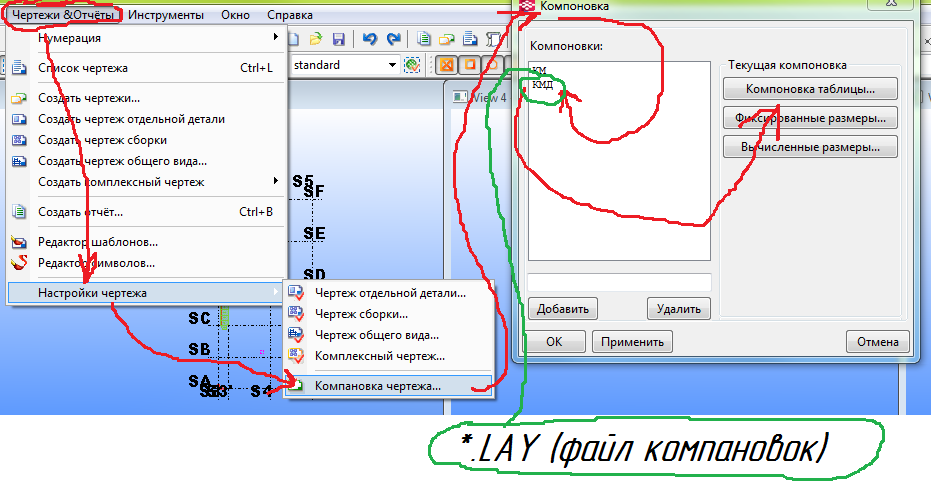Click the SB grid label in the model
Viewport: 931px width, 488px height.
(x=200, y=350)
